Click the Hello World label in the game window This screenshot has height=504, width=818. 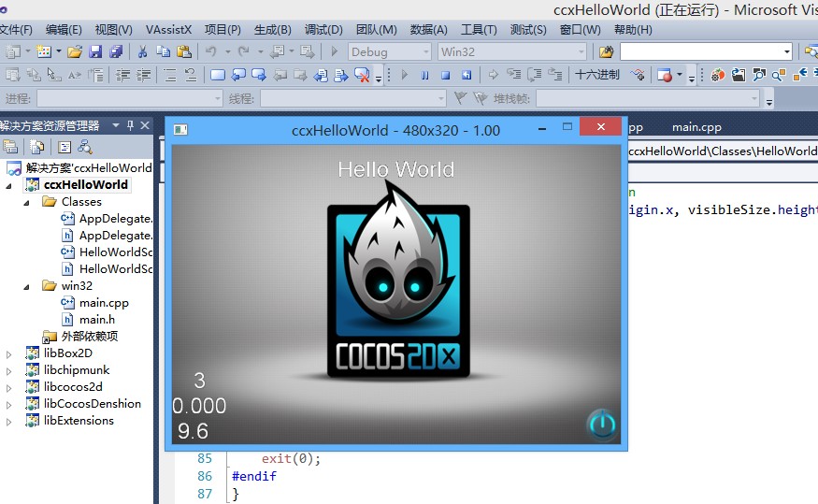(x=396, y=169)
